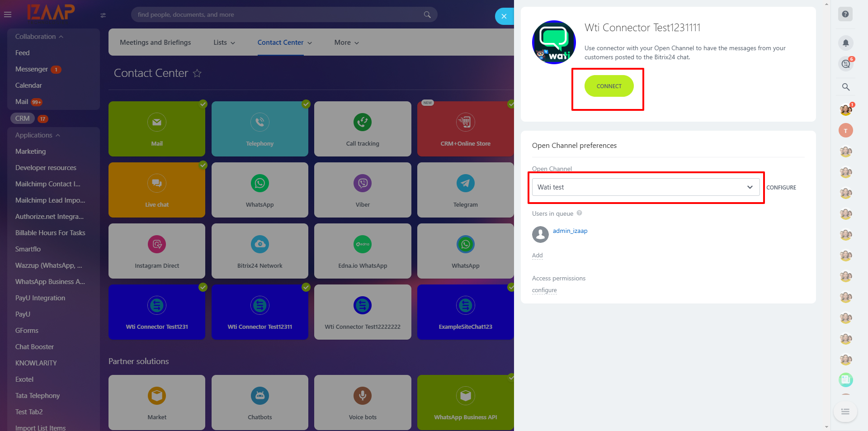Screen dimensions: 868x431
Task: Open the admin_izaap user link
Action: tap(570, 231)
